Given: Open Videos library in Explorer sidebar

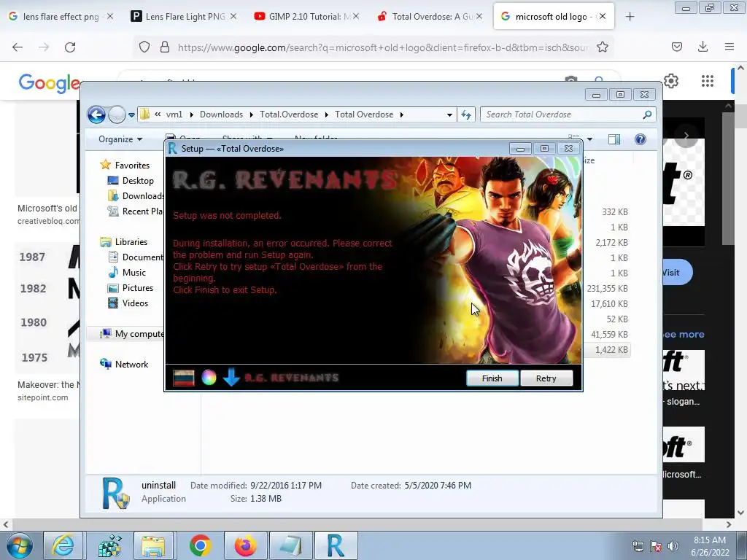Looking at the screenshot, I should (x=128, y=303).
